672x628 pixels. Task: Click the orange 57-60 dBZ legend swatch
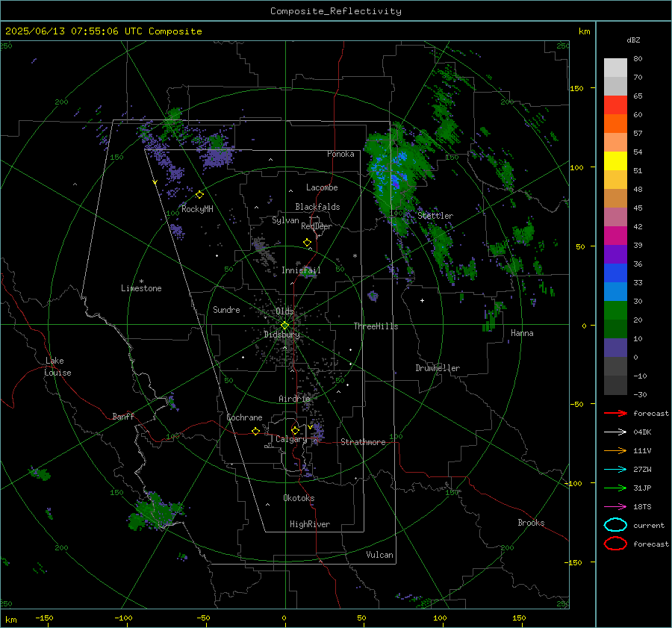coord(615,124)
